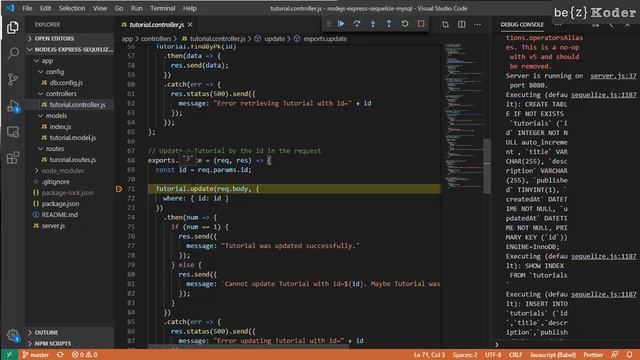Open feedback icon in status bar
The image size is (640, 360).
point(614,355)
